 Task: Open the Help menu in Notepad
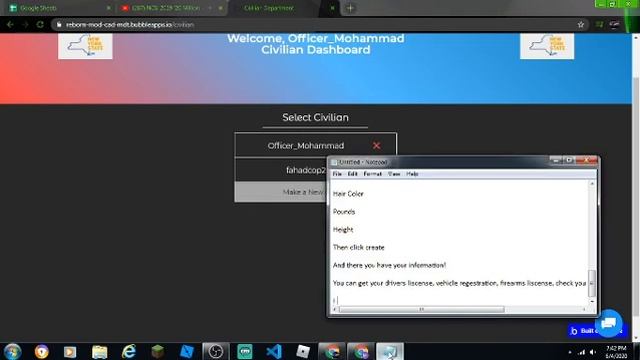pyautogui.click(x=412, y=174)
